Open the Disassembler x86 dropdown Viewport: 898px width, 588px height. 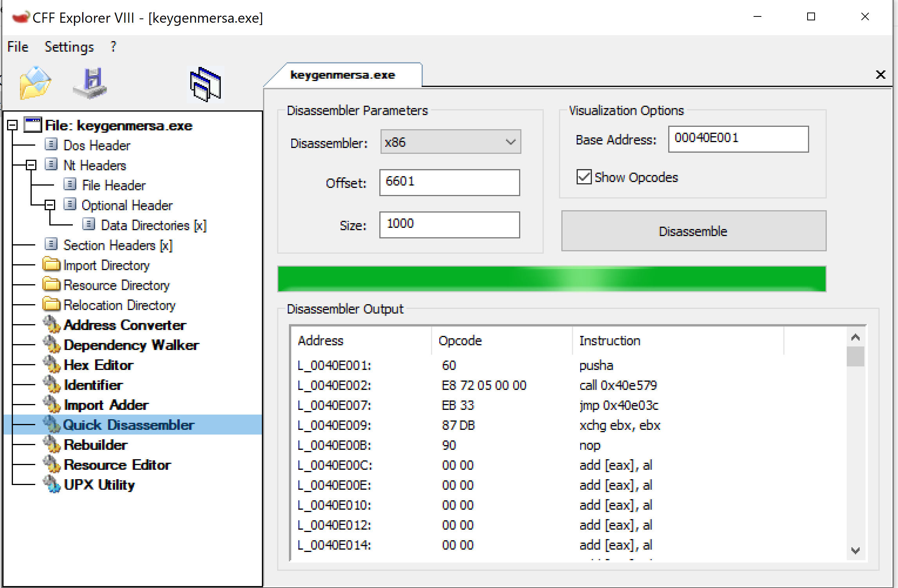click(x=451, y=142)
